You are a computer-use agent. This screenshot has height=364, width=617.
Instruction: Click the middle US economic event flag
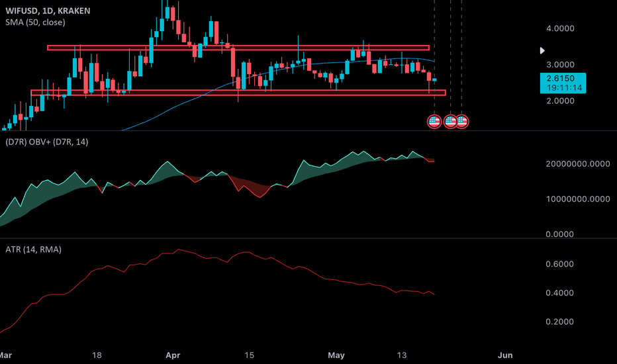pyautogui.click(x=450, y=122)
